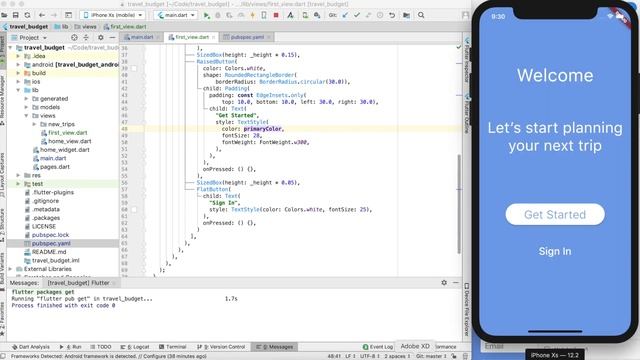Click the line 60 gutter color swatch

pos(134,209)
